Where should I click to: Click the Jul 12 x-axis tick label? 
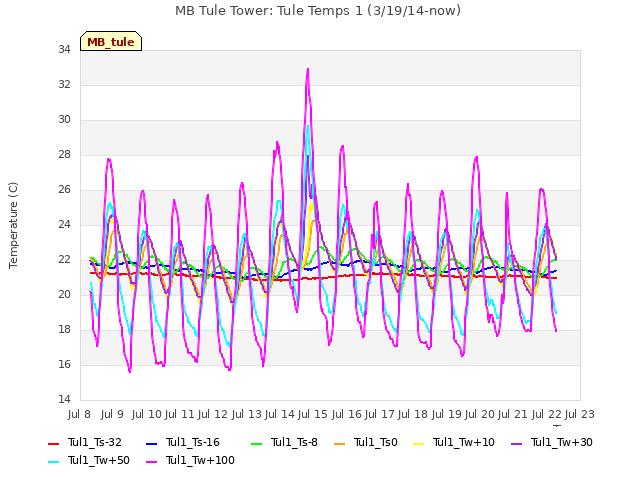pos(213,414)
